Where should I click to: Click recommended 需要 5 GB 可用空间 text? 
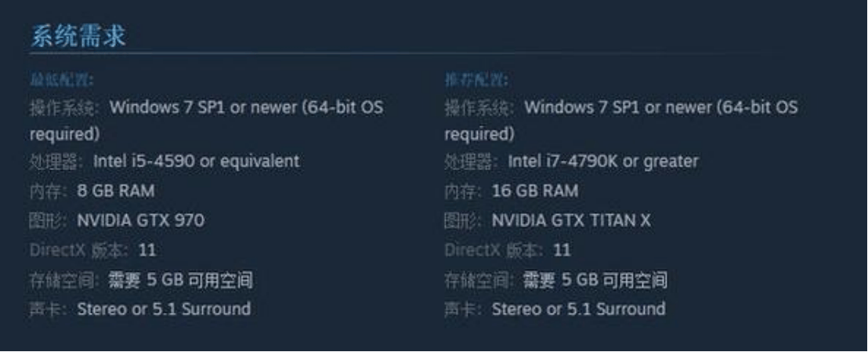(x=595, y=280)
